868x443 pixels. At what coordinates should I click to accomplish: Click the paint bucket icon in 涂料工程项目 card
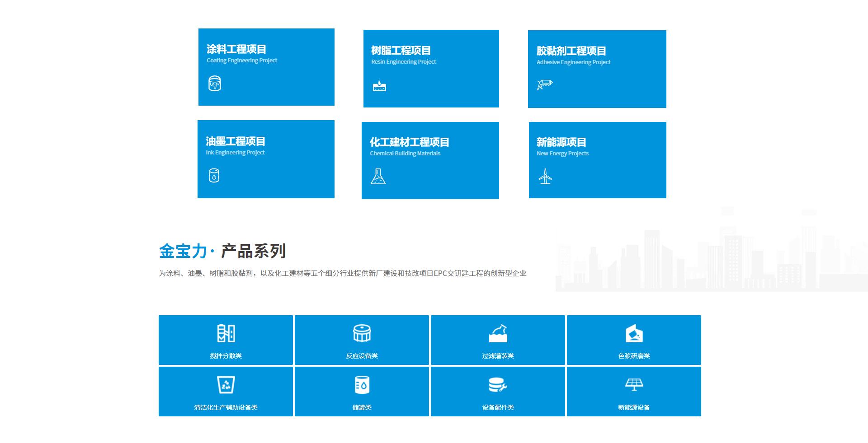click(x=215, y=84)
